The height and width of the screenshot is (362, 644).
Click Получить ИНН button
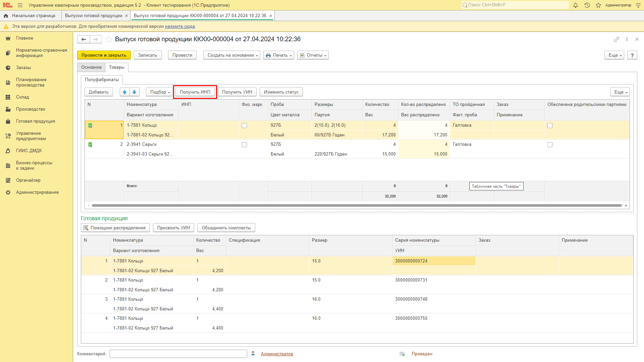click(x=195, y=92)
